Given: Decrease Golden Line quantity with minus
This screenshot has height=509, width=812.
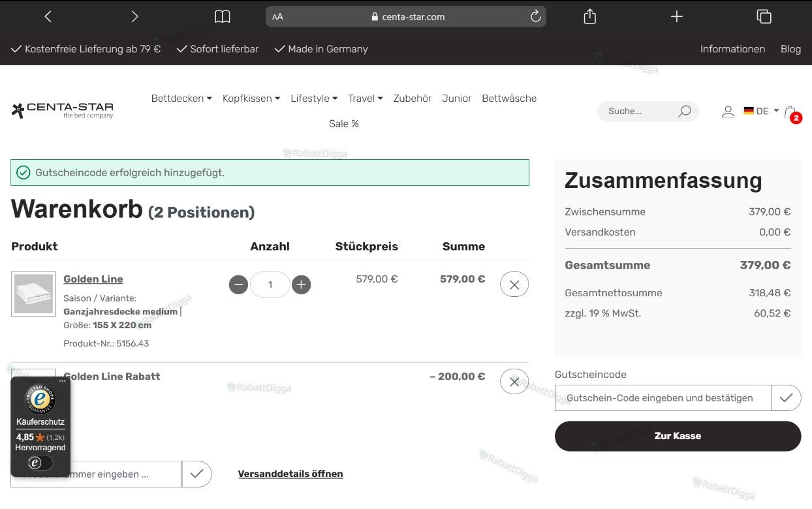Looking at the screenshot, I should 238,285.
